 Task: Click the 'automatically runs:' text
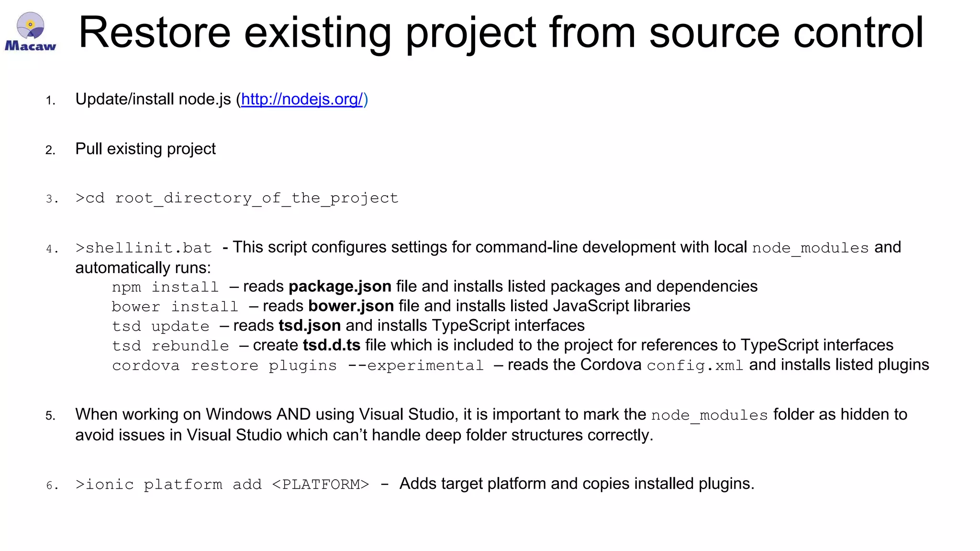pos(143,268)
